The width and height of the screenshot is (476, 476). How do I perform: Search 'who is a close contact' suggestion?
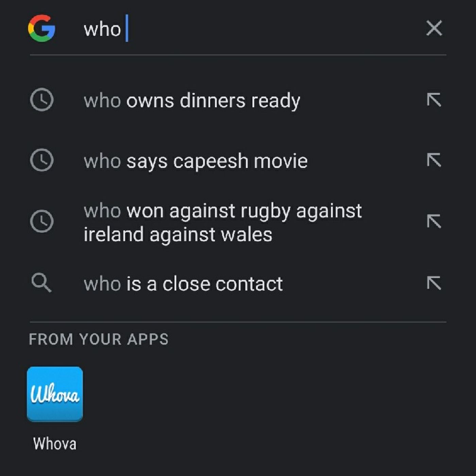click(183, 284)
